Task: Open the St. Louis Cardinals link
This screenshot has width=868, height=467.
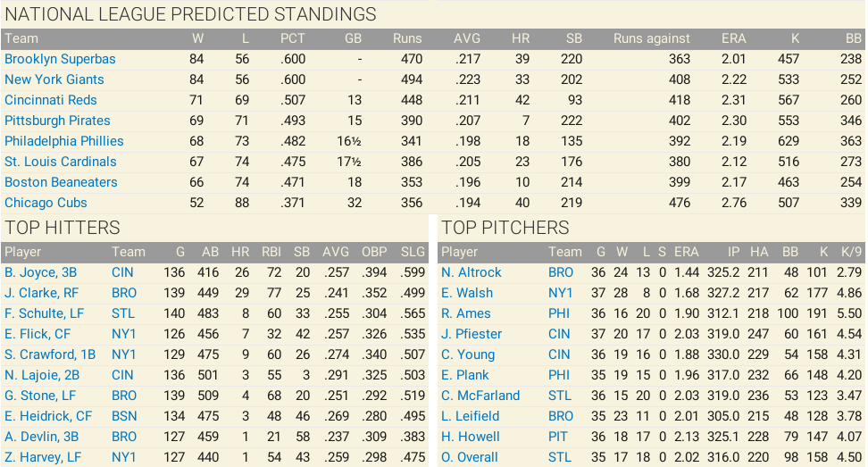Action: [x=61, y=162]
